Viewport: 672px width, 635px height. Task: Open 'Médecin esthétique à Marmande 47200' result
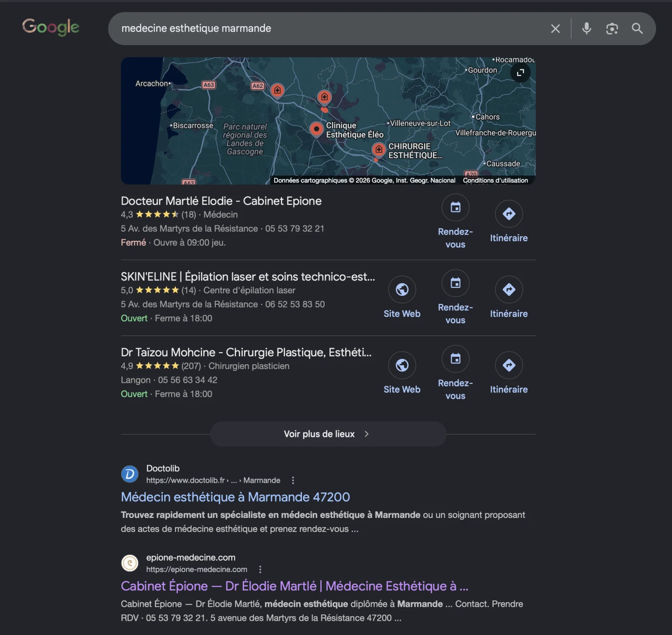click(235, 497)
